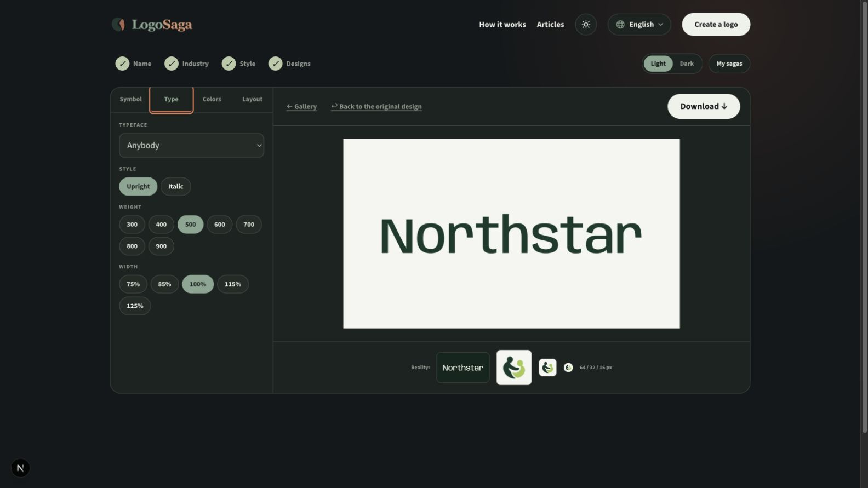868x488 pixels.
Task: Click the Style step label
Action: (247, 64)
